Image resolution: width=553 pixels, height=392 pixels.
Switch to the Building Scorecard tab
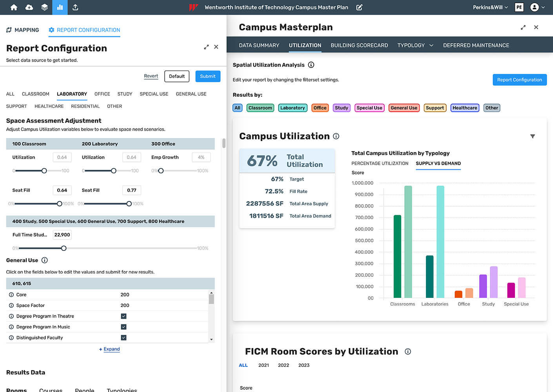359,45
